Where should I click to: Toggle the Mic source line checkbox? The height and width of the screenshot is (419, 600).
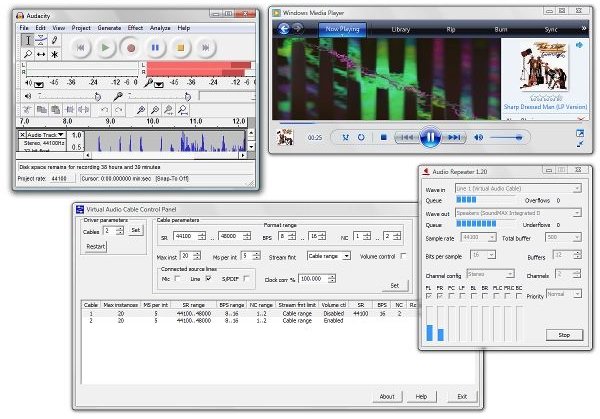pos(177,278)
